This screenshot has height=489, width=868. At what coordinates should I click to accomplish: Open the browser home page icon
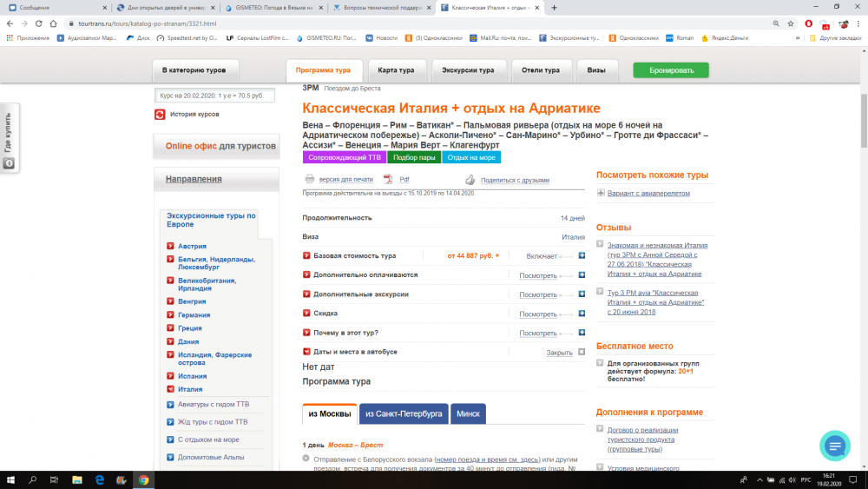coord(53,23)
